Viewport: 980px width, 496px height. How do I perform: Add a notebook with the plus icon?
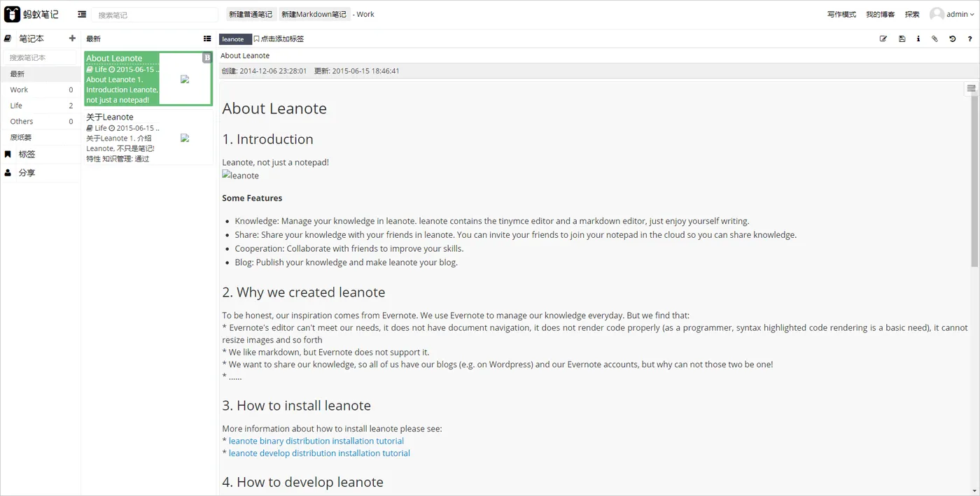coord(72,38)
